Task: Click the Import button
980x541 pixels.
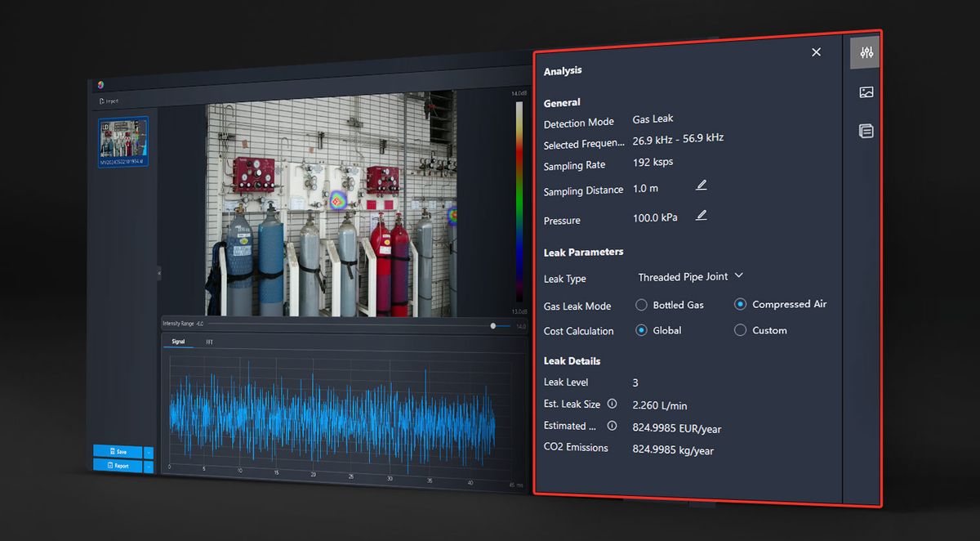Action: 108,101
